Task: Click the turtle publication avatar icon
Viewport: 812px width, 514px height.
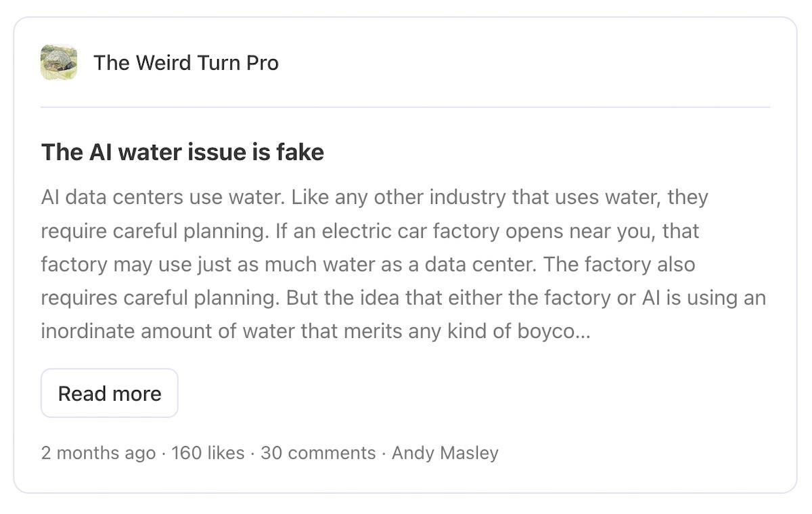Action: (59, 62)
